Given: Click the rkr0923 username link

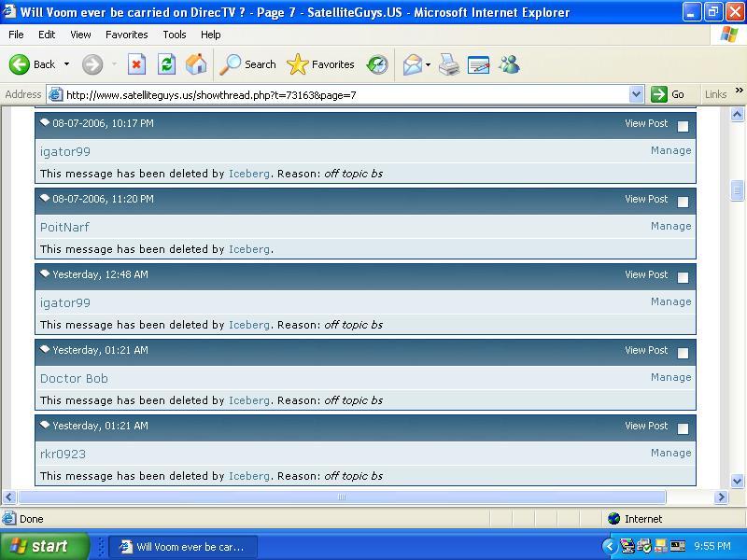Looking at the screenshot, I should tap(63, 455).
